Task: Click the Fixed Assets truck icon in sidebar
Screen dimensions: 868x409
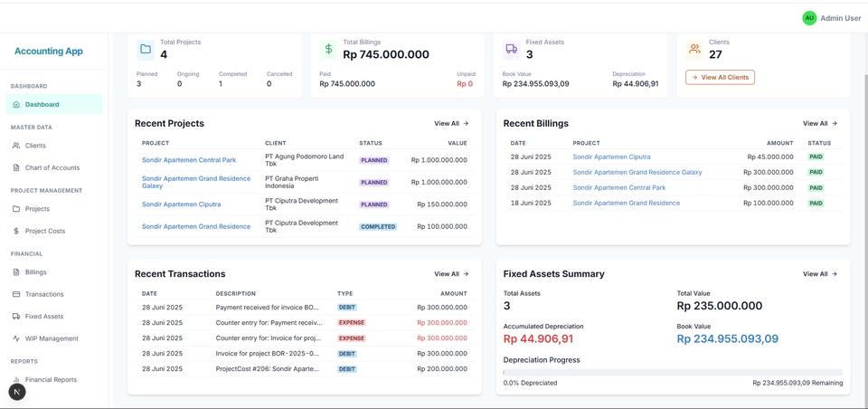Action: [x=16, y=317]
